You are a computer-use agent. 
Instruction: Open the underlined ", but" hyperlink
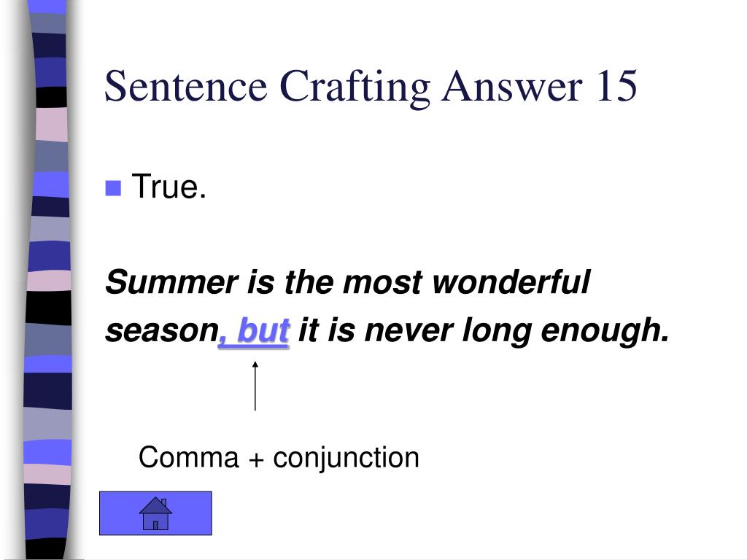254,331
